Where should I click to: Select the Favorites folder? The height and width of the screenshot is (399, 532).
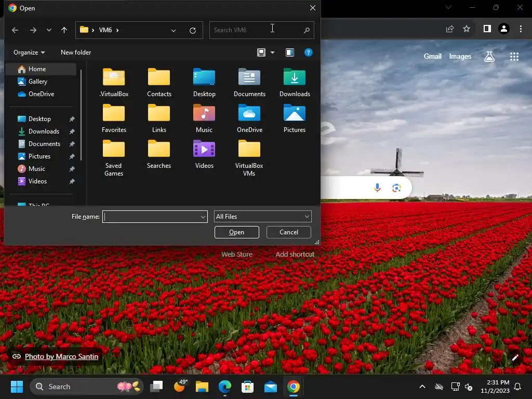click(114, 118)
